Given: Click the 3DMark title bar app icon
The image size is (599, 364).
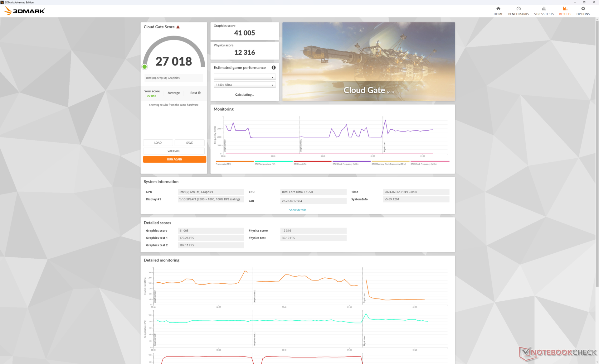Looking at the screenshot, I should pyautogui.click(x=2, y=2).
